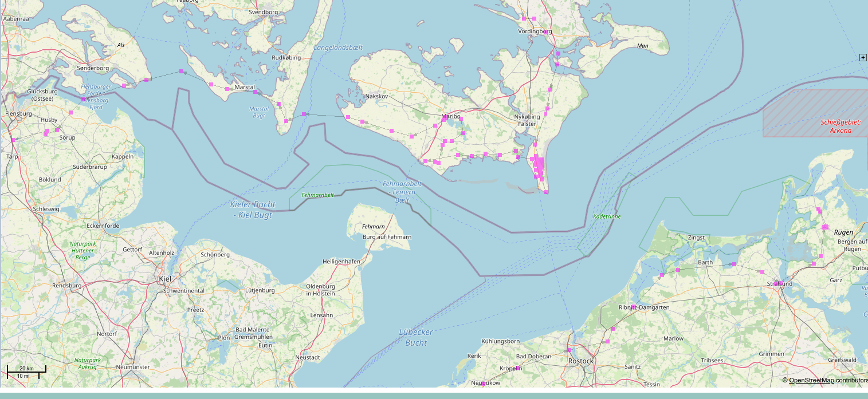Click the sea marker between Als and Ærø

click(182, 71)
